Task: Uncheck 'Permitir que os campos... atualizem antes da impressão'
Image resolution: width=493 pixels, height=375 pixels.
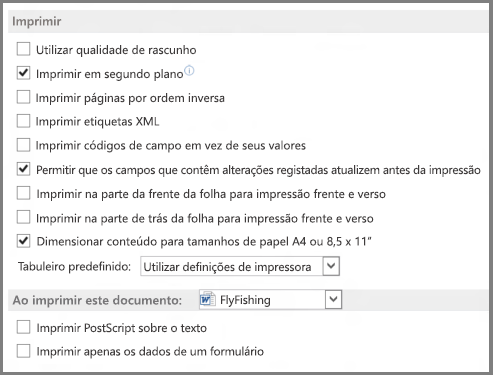Action: click(x=23, y=169)
